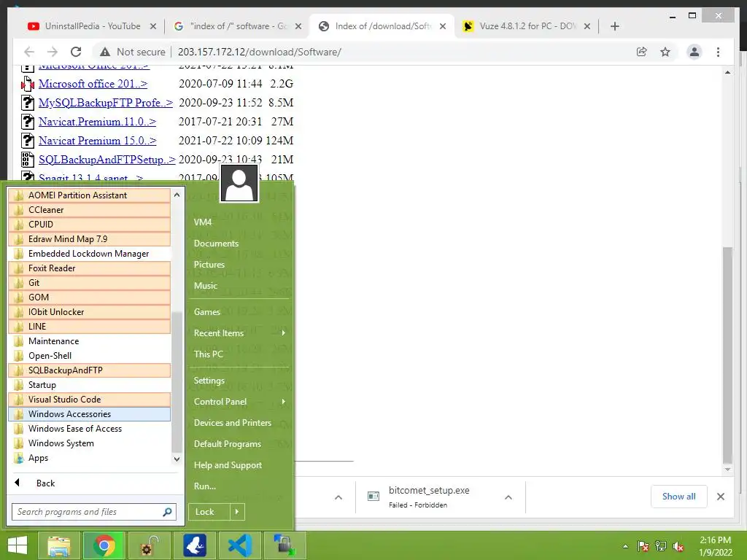The width and height of the screenshot is (747, 560).
Task: Open the Navicat Premium 15.0.. link
Action: 97,141
